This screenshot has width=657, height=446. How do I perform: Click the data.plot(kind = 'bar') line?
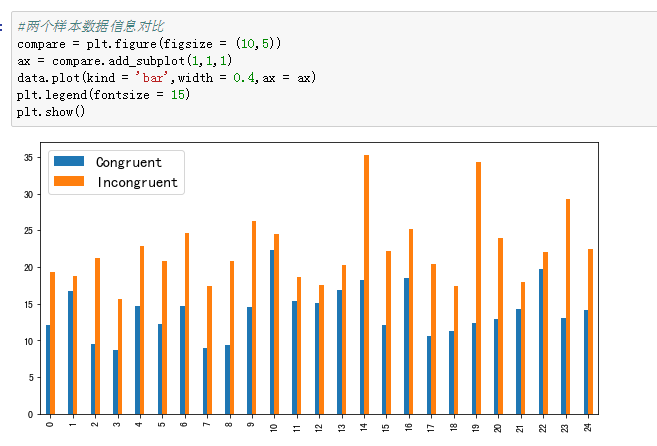(x=167, y=78)
